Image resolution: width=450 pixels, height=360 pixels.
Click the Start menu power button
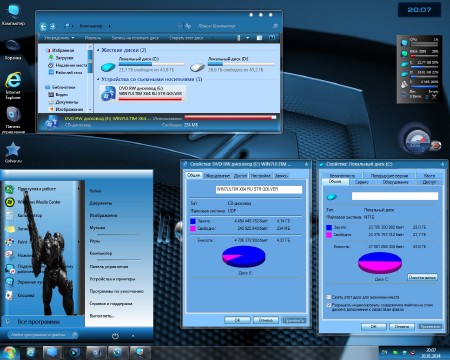[x=115, y=336]
